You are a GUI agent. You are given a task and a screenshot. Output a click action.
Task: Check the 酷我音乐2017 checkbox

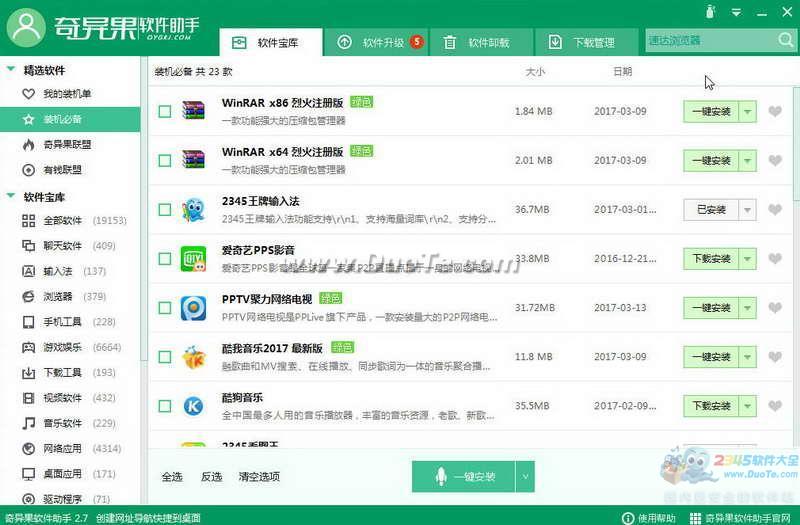164,357
